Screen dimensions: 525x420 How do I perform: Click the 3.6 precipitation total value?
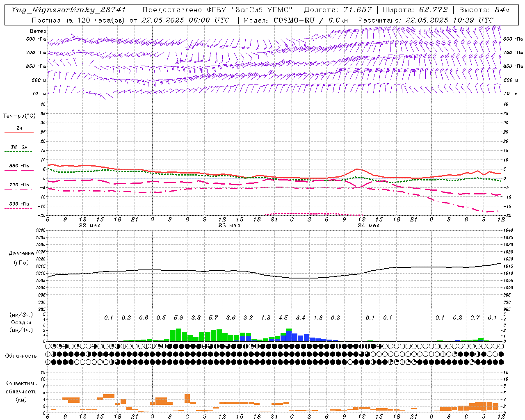click(231, 318)
